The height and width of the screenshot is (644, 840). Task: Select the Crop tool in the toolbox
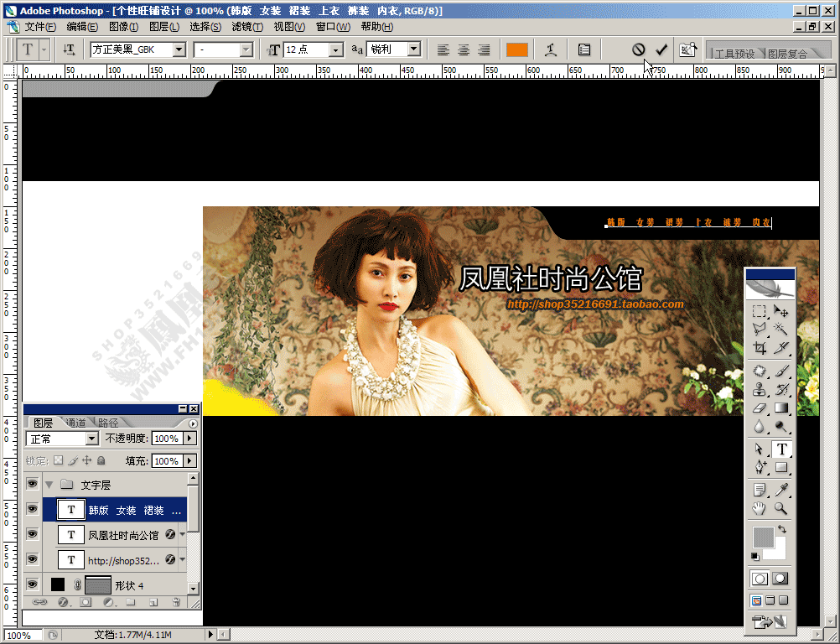pos(760,348)
